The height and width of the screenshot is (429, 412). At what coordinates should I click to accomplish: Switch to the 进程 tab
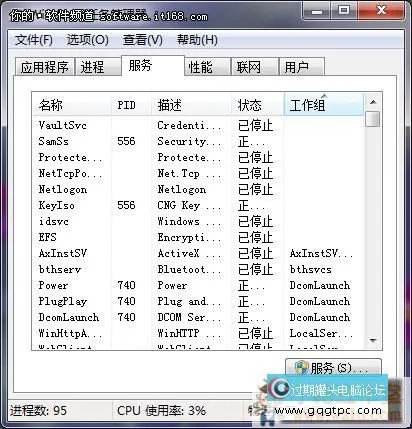98,67
